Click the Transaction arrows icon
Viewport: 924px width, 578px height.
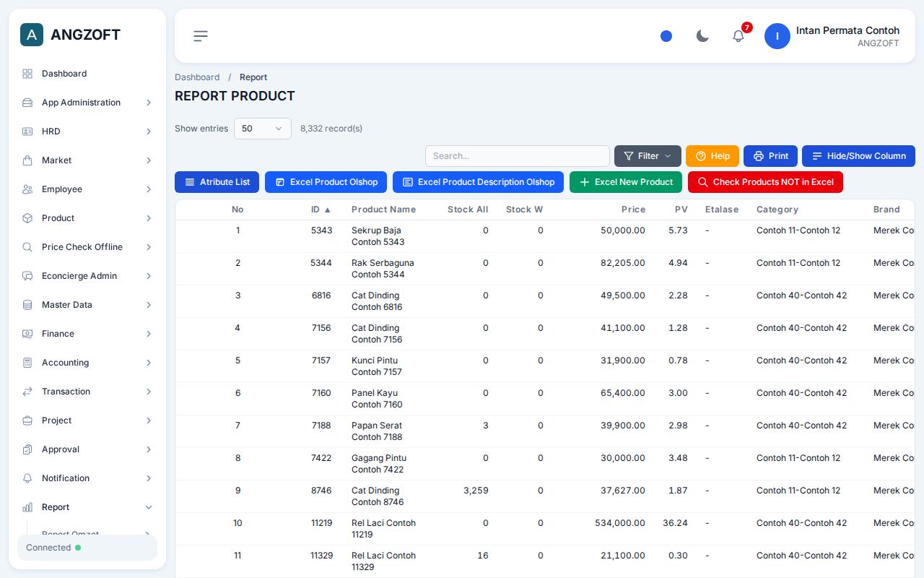[x=27, y=392]
